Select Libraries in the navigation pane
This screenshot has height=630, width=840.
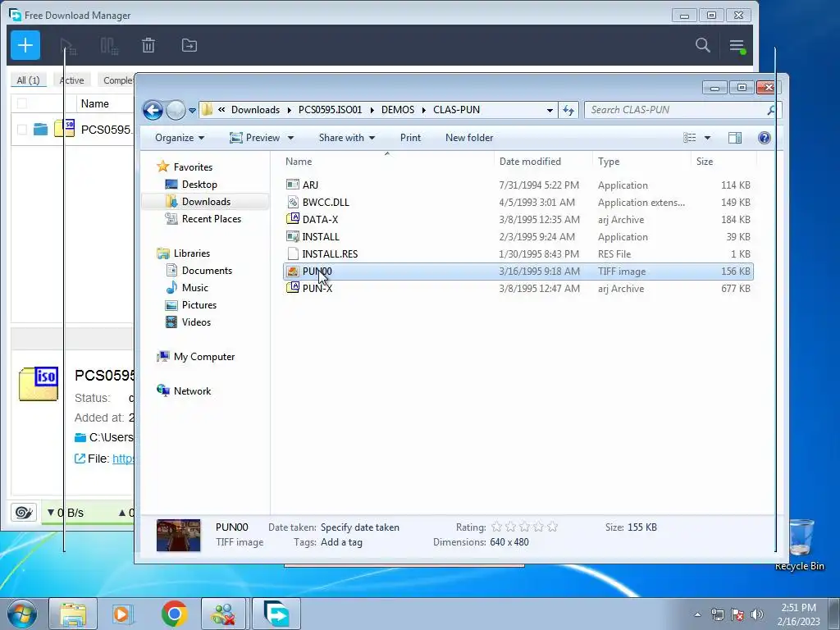[191, 253]
